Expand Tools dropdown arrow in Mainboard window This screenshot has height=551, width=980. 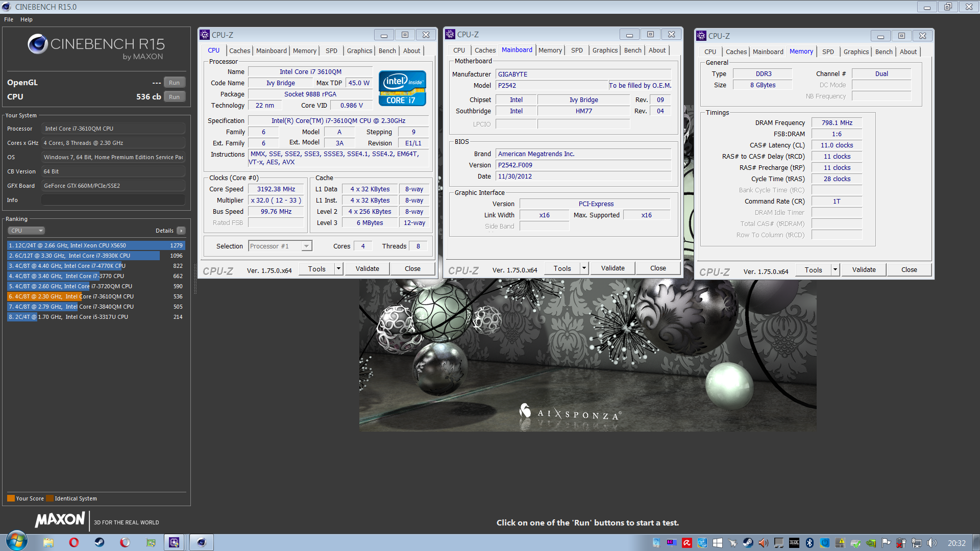click(x=584, y=268)
